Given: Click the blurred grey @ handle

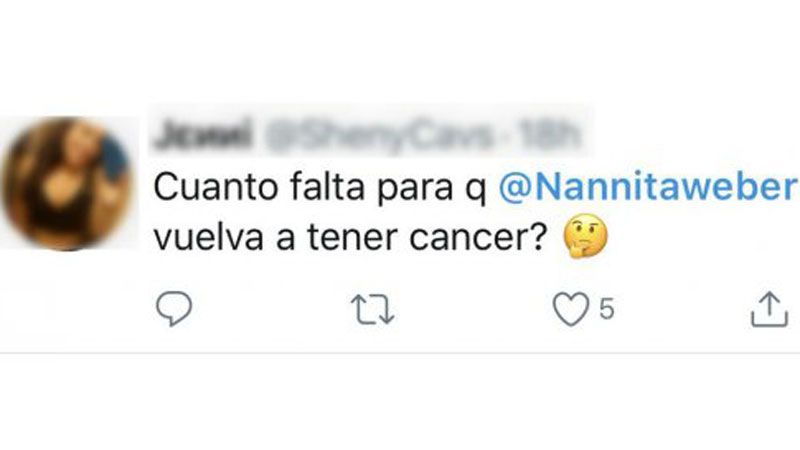Looking at the screenshot, I should pos(380,136).
